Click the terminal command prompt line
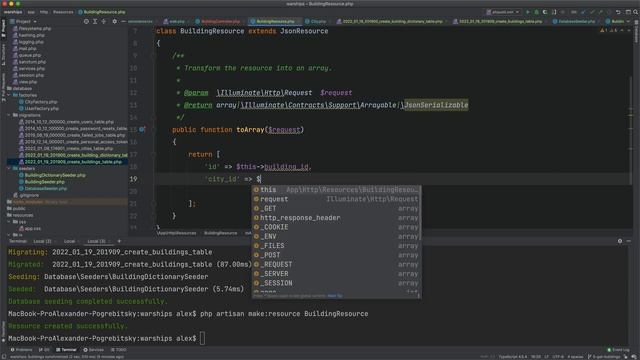640x360 pixels. [106, 338]
